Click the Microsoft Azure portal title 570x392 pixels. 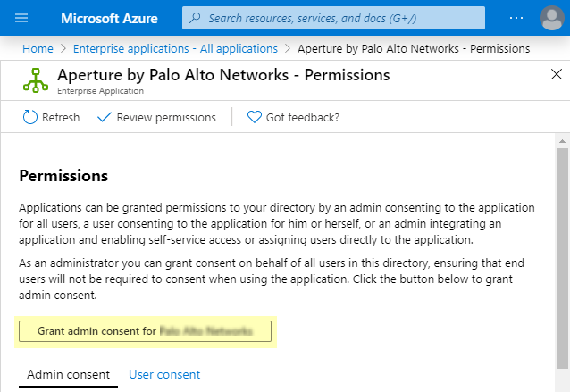(x=111, y=18)
